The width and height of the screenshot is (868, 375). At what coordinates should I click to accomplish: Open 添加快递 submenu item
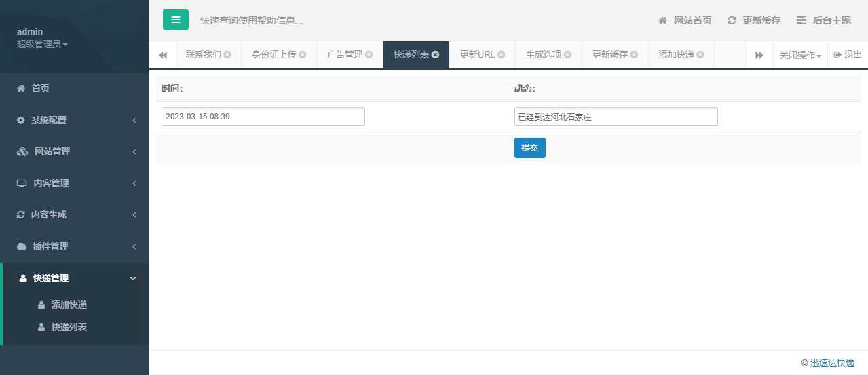click(x=69, y=304)
